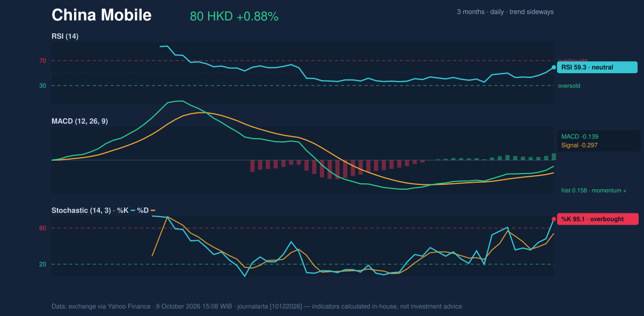Click the Stochastic 20 axis label
The height and width of the screenshot is (316, 644).
pos(43,264)
